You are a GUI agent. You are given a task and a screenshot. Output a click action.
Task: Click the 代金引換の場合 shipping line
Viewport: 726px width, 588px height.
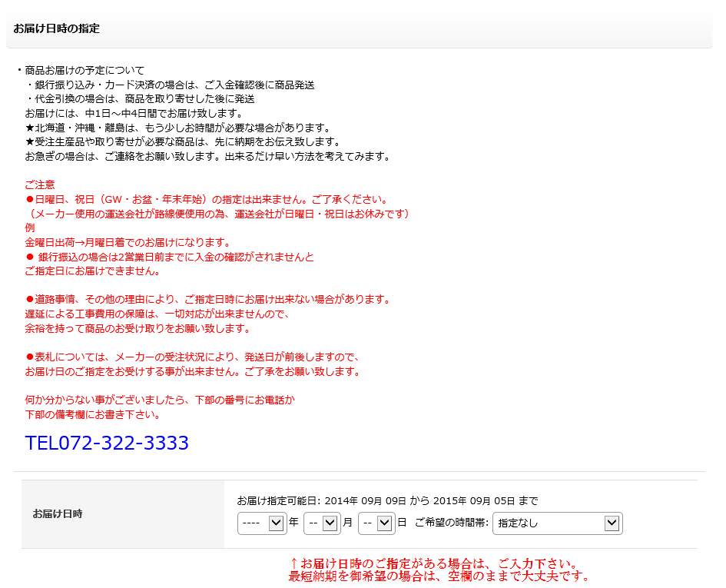[x=141, y=99]
